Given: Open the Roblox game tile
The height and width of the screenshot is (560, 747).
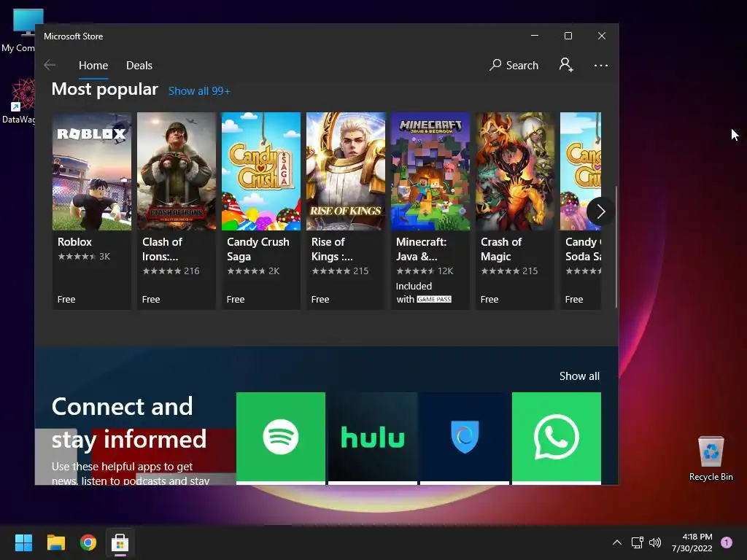Looking at the screenshot, I should pos(91,211).
